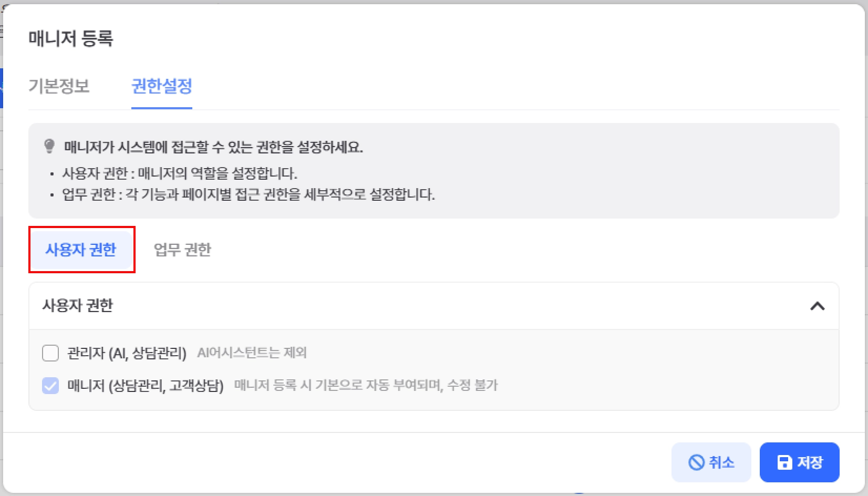
Task: Open the 업무 권한 sub-tab
Action: (x=182, y=250)
